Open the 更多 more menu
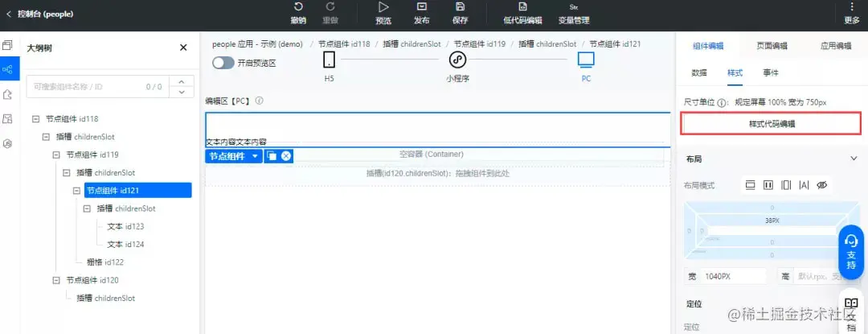Image resolution: width=868 pixels, height=334 pixels. pyautogui.click(x=852, y=14)
